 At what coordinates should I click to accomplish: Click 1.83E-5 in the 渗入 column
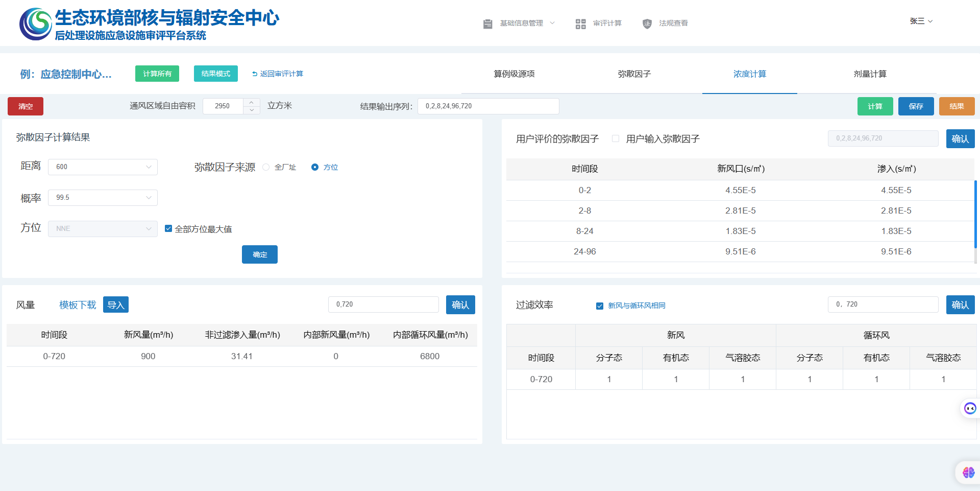[896, 231]
